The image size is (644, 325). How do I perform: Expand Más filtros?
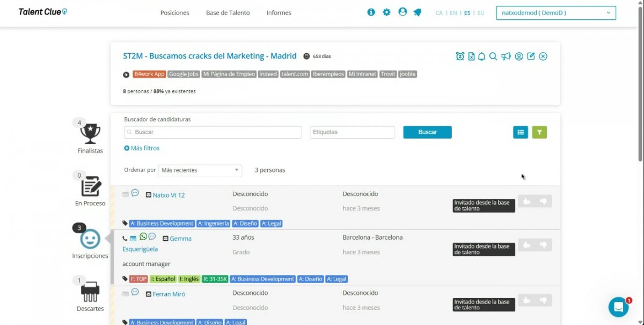tap(142, 148)
